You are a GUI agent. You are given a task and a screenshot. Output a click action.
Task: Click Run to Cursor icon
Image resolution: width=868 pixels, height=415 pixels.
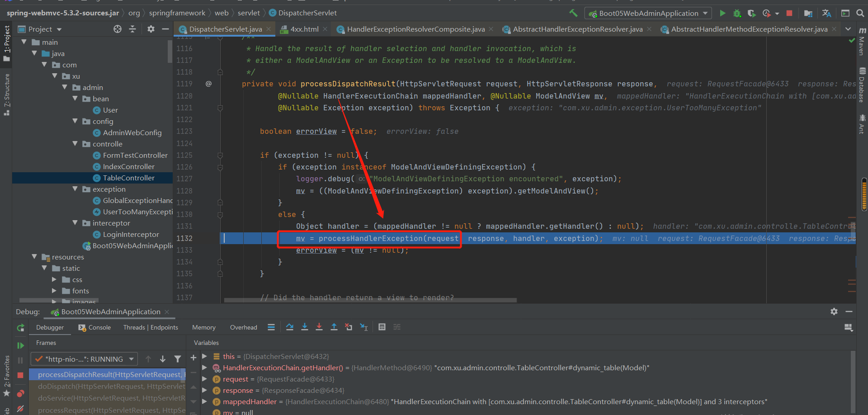[x=364, y=327]
